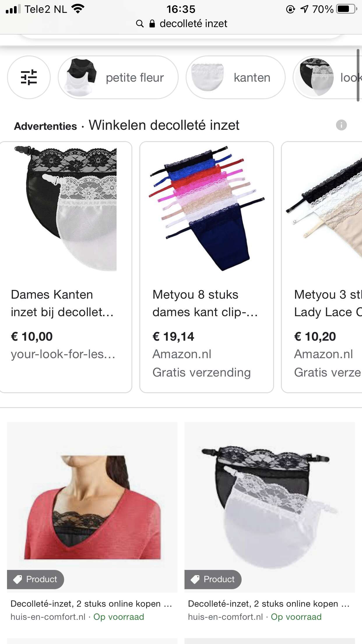Tap the battery indicator in status bar
Screen dimensions: 362x644
[x=347, y=9]
